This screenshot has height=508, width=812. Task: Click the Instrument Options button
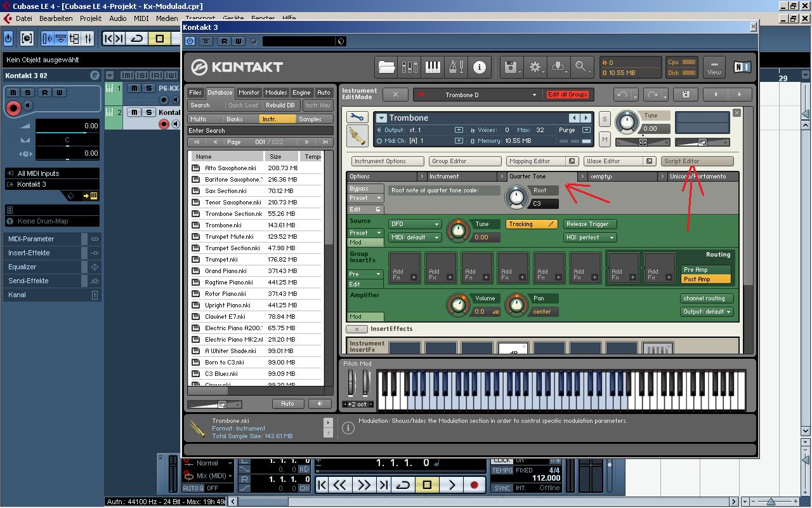coord(387,161)
